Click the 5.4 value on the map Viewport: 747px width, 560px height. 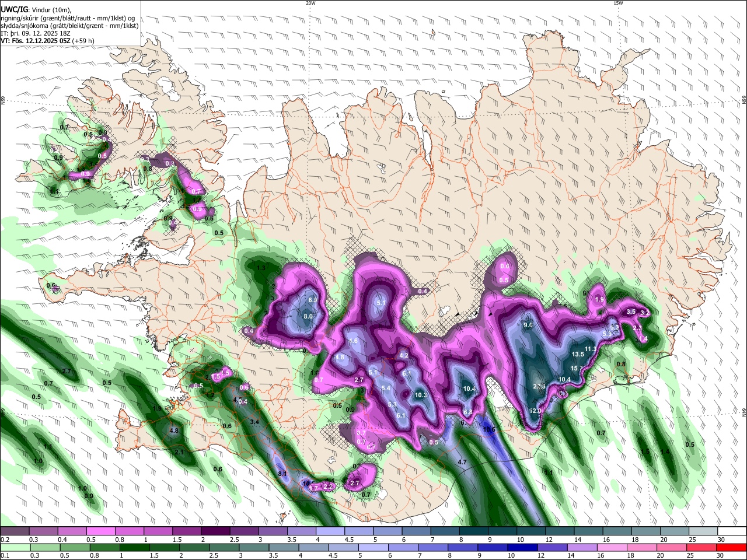click(386, 388)
